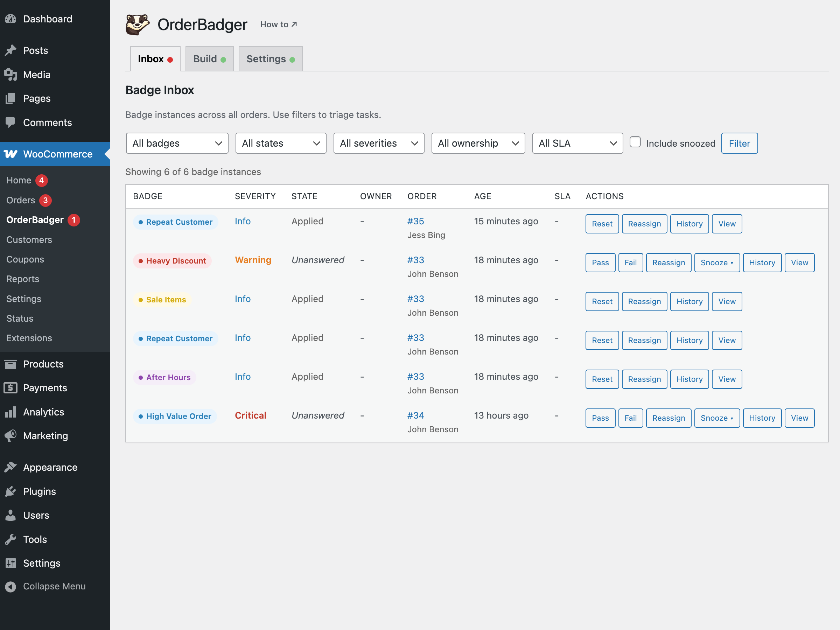
Task: Pass the Heavy Discount badge
Action: 600,263
